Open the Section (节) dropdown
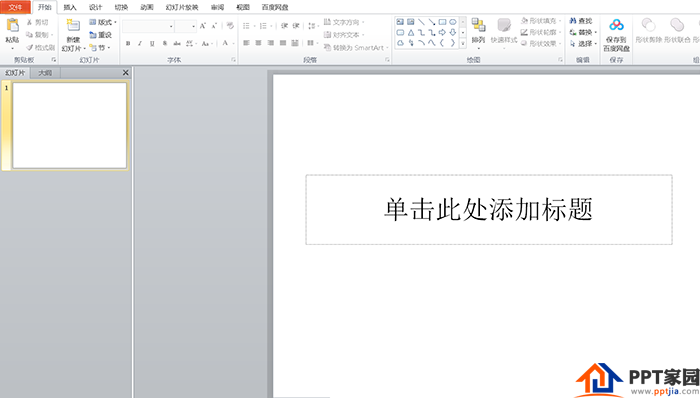The width and height of the screenshot is (700, 398). click(100, 47)
